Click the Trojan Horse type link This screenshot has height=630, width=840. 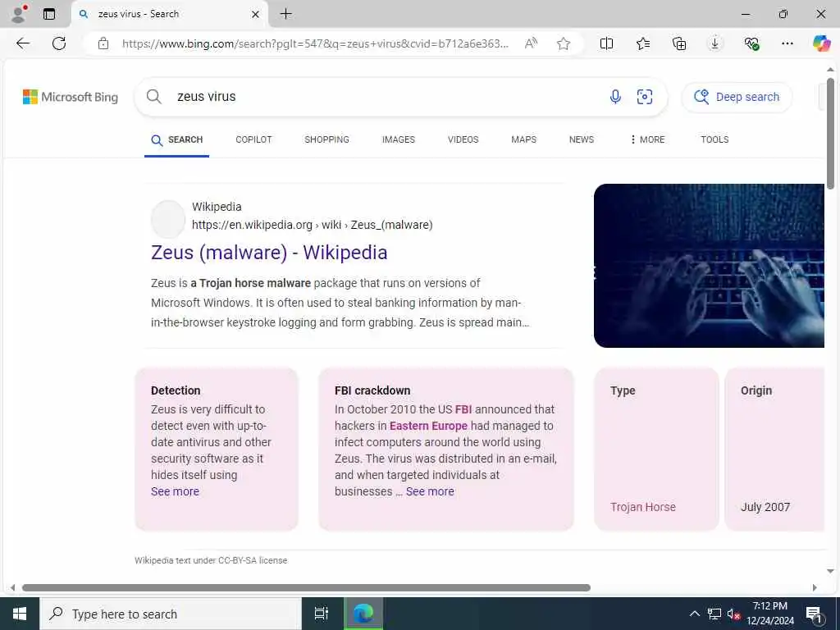643,507
